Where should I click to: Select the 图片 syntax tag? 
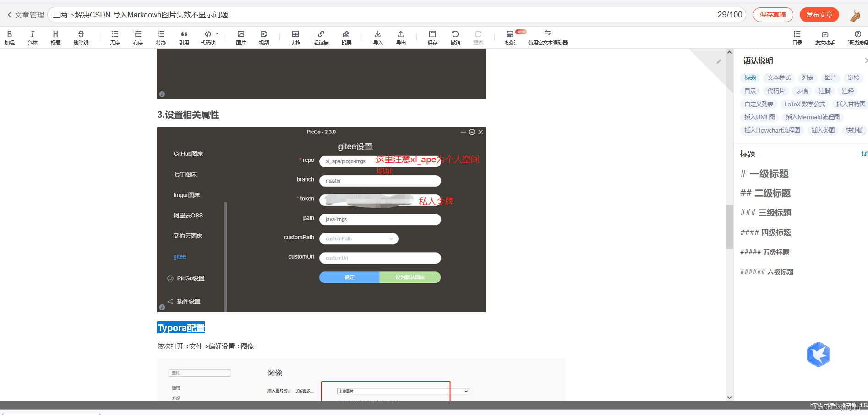(830, 77)
